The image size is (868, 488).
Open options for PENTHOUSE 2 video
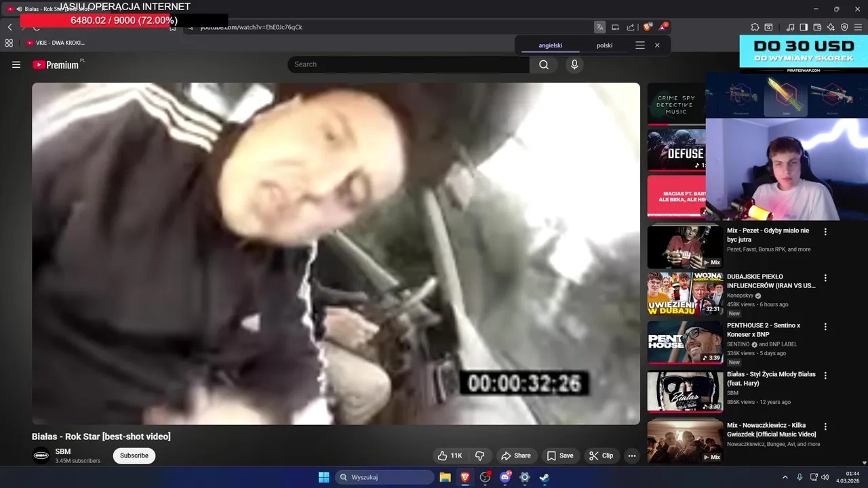tap(825, 327)
